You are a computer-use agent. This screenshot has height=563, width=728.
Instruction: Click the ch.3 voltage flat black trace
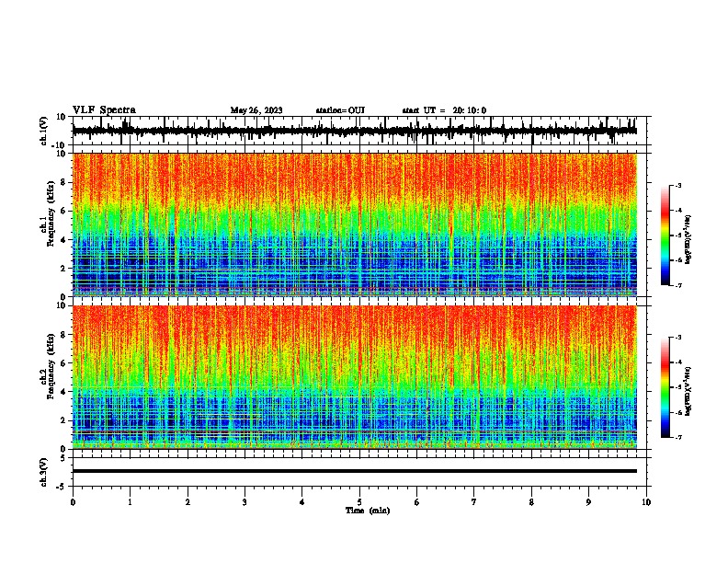[355, 471]
